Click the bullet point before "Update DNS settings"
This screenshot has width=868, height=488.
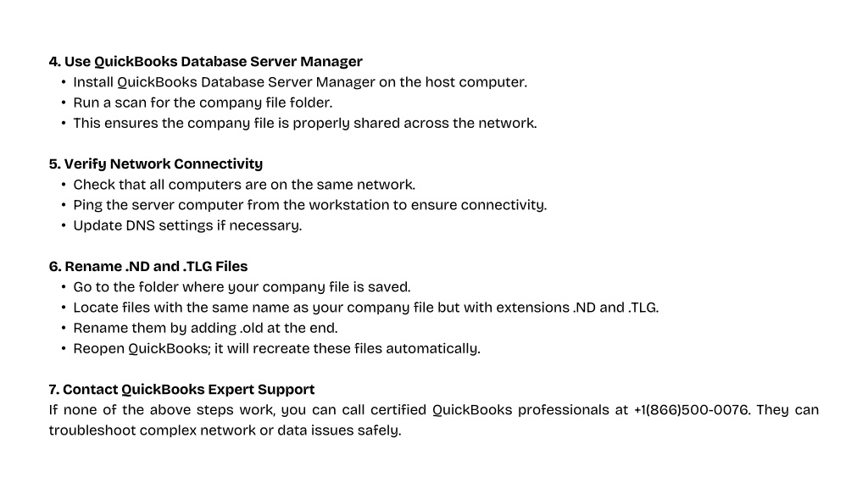pos(64,226)
